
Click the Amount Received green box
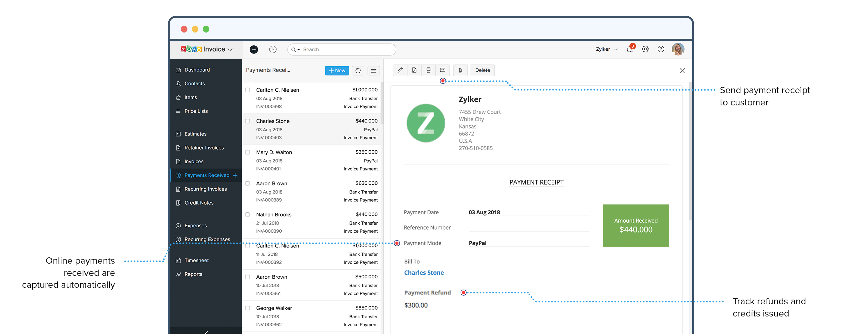(636, 225)
